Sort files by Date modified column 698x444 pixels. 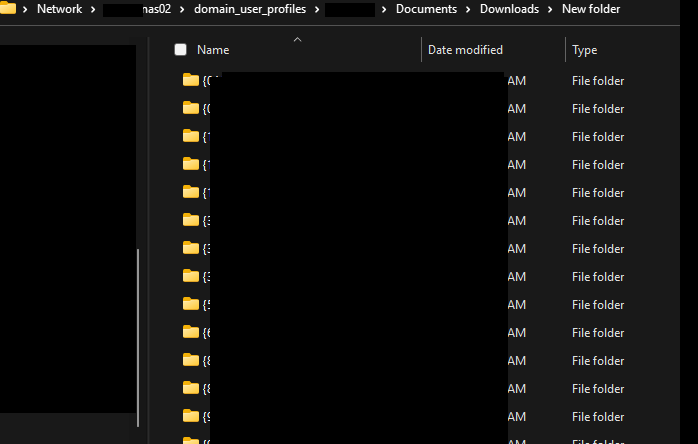(x=465, y=50)
